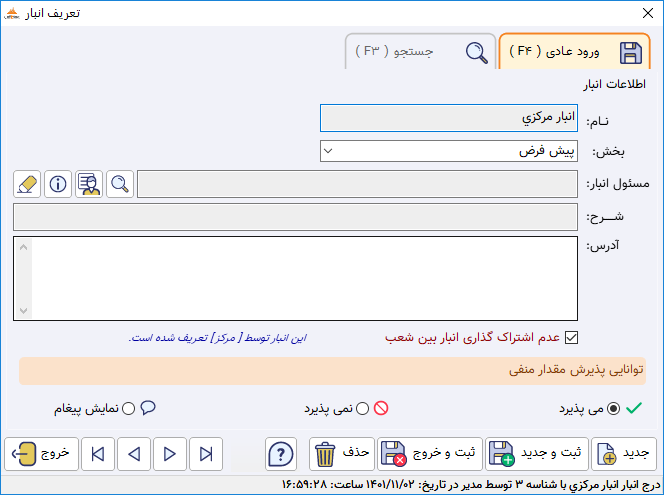This screenshot has height=495, width=664.
Task: Click the این انبار توسط [ مرکز ] note
Action: (218, 338)
